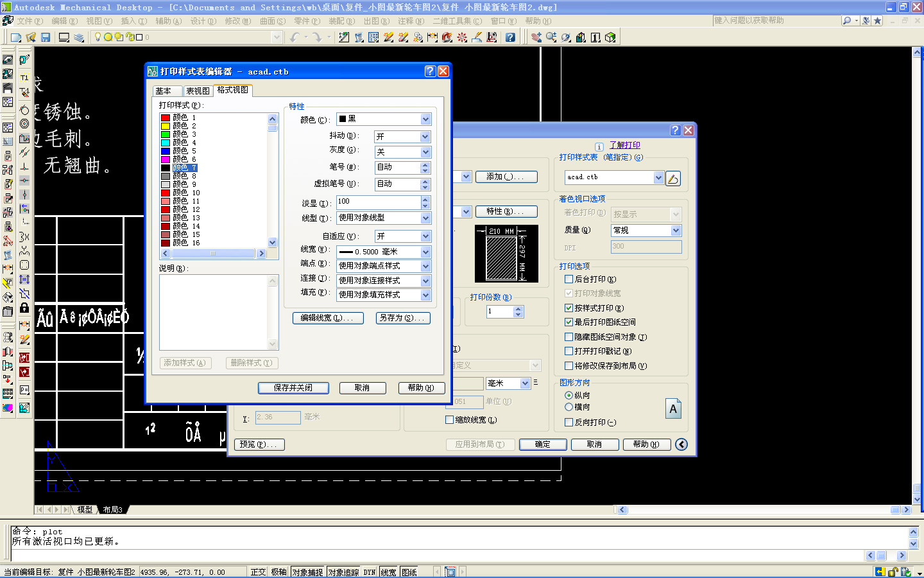Click the collapse arrow icon in the plot dialog
The width and height of the screenshot is (924, 578).
click(x=681, y=444)
